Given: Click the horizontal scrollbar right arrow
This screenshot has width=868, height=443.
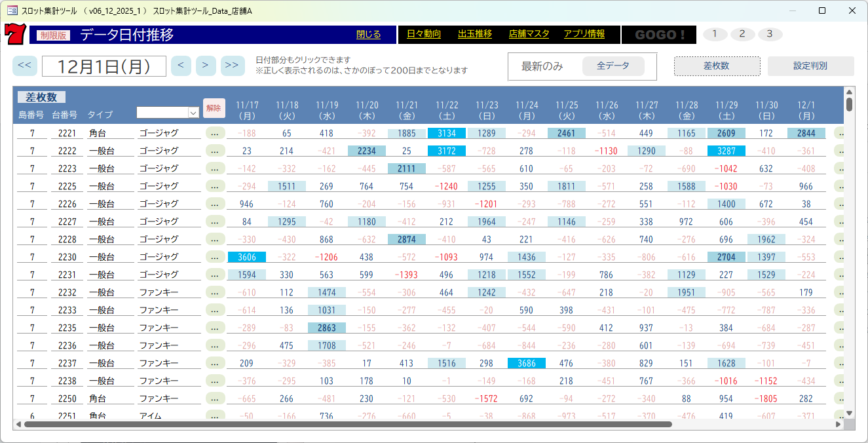Looking at the screenshot, I should pyautogui.click(x=838, y=425).
